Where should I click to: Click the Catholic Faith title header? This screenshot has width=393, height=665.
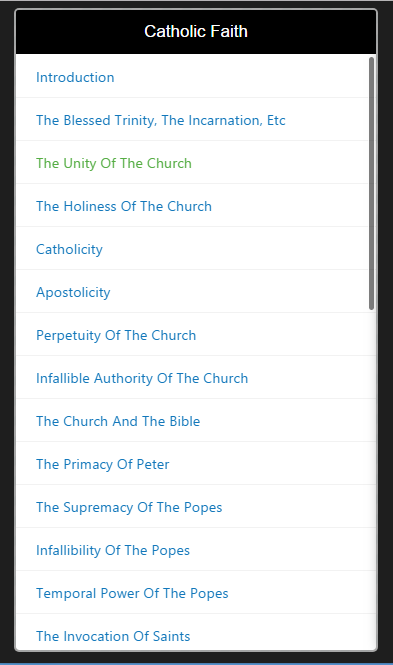(x=196, y=31)
